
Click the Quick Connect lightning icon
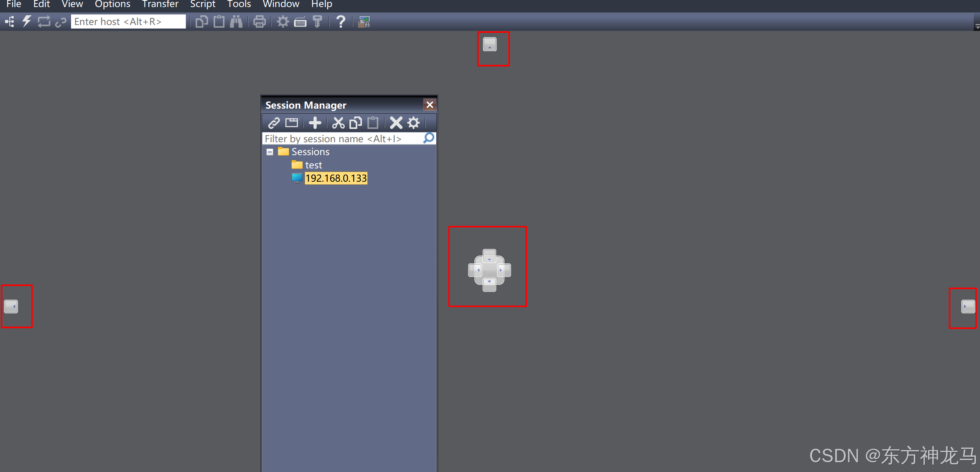pyautogui.click(x=27, y=21)
